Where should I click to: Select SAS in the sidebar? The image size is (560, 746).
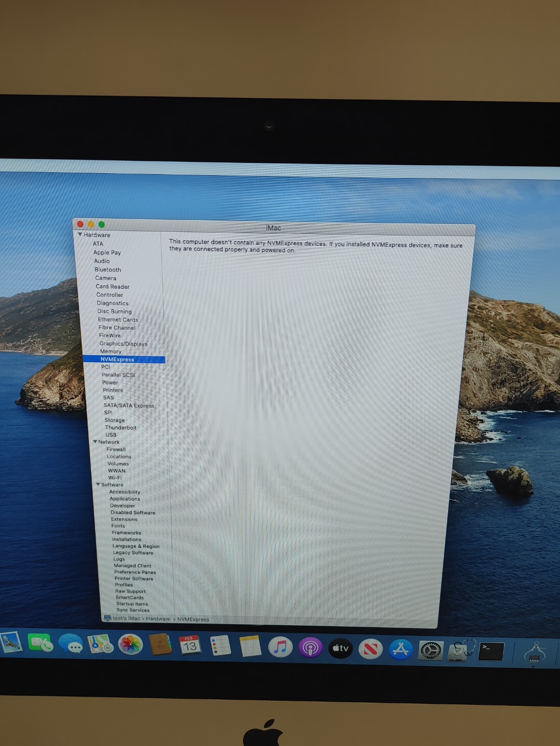(108, 397)
